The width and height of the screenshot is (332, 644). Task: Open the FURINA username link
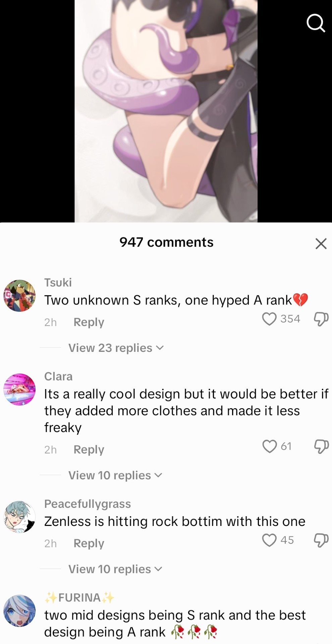(79, 597)
